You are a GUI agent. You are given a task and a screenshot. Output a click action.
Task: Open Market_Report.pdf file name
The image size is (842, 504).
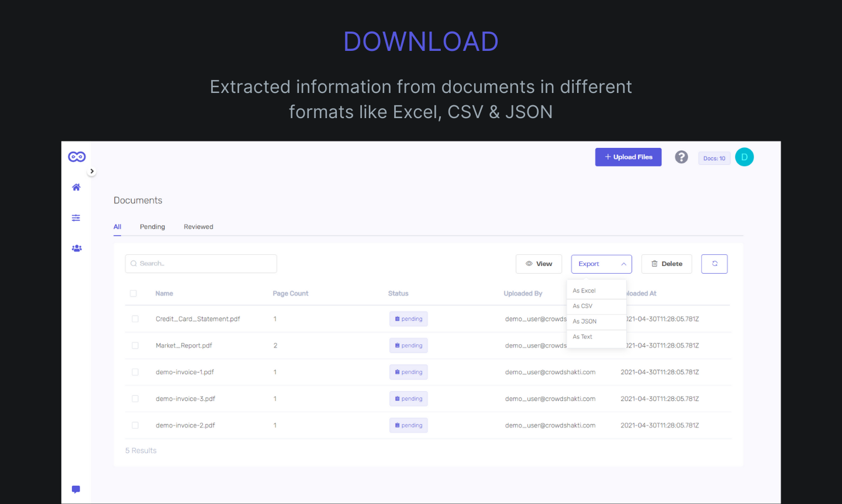184,346
